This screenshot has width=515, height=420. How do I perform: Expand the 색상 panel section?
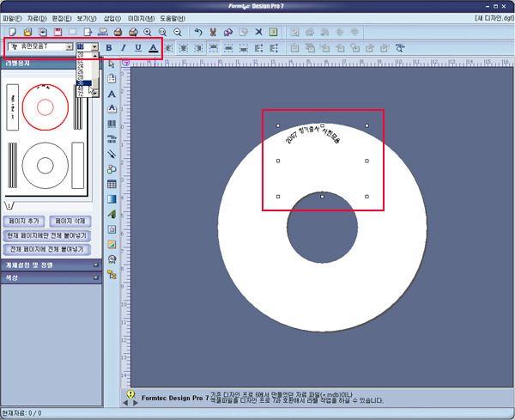coord(96,277)
